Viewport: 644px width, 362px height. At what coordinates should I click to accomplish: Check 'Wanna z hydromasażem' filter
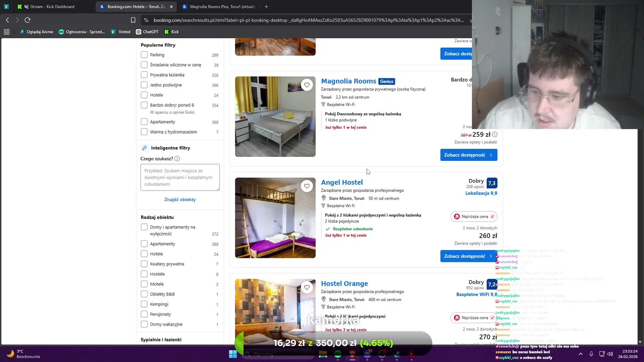[144, 132]
